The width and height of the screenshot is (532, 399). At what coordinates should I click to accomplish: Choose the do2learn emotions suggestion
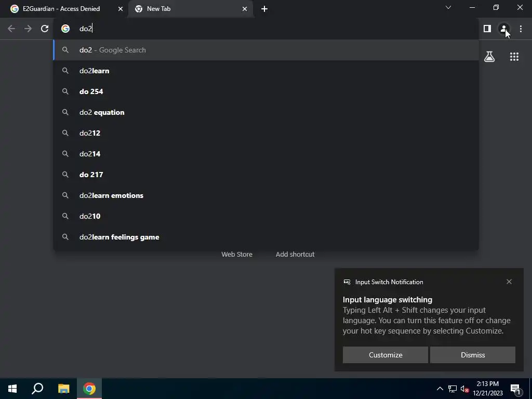point(266,195)
